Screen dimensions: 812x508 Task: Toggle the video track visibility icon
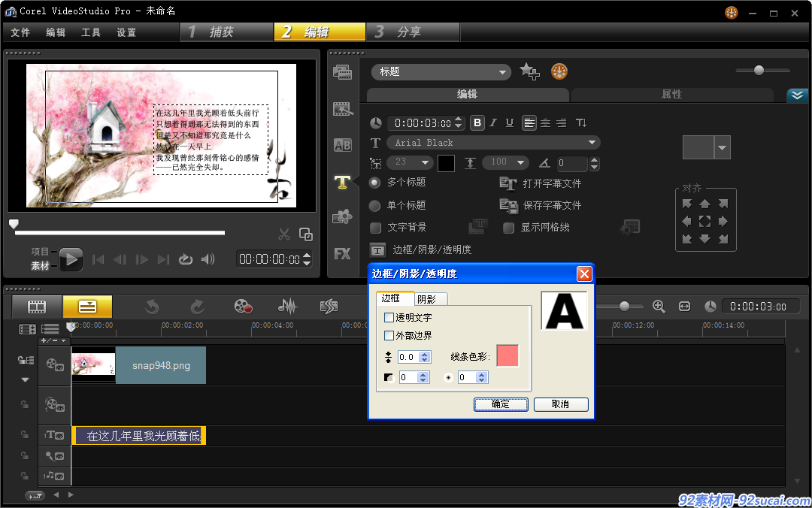(54, 364)
